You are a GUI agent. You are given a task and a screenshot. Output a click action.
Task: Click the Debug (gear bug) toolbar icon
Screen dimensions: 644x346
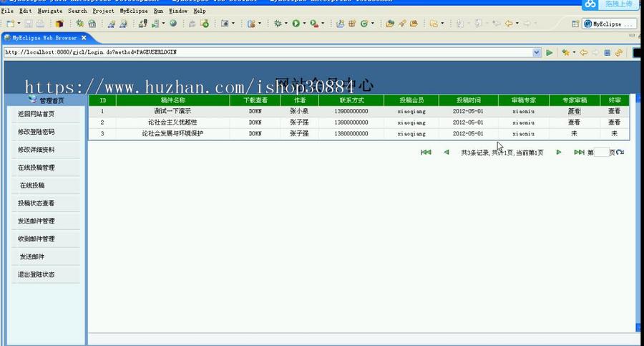coord(278,24)
